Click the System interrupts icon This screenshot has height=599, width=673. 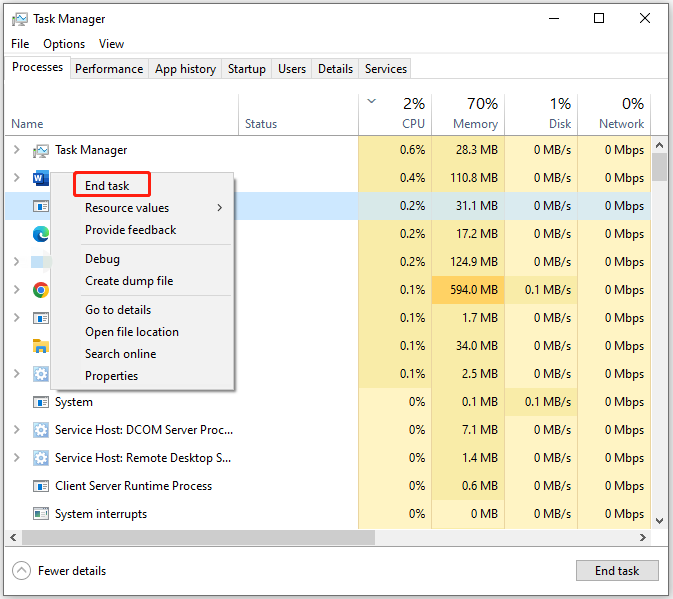[x=41, y=514]
